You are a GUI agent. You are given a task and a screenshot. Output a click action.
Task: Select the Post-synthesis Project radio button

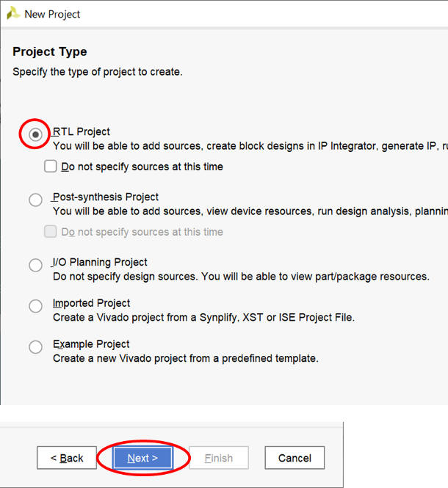35,200
